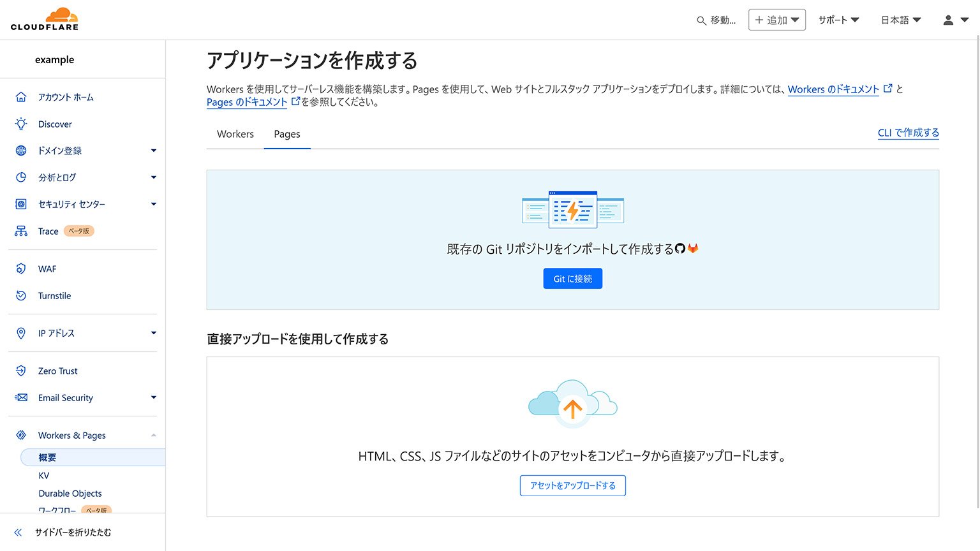The height and width of the screenshot is (551, 980).
Task: Click the Workers & Pages diamond icon
Action: [21, 435]
